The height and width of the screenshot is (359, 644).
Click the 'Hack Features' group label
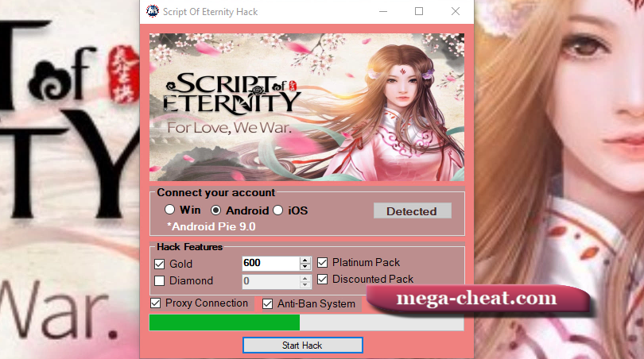pos(189,246)
